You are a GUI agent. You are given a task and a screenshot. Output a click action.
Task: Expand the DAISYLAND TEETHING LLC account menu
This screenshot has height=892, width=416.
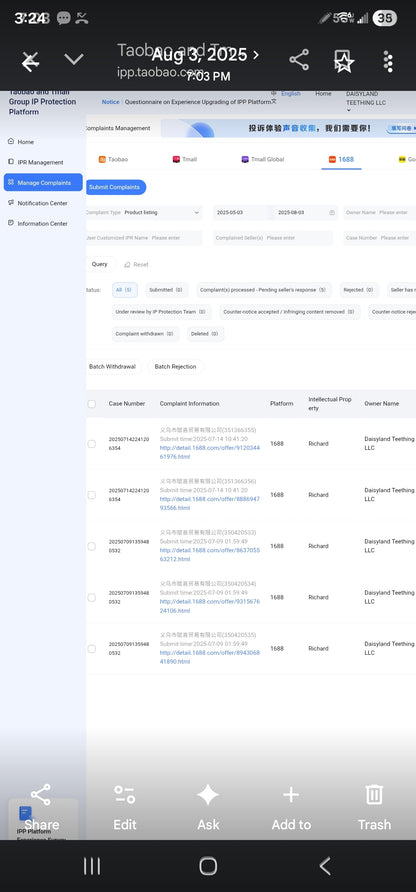365,102
